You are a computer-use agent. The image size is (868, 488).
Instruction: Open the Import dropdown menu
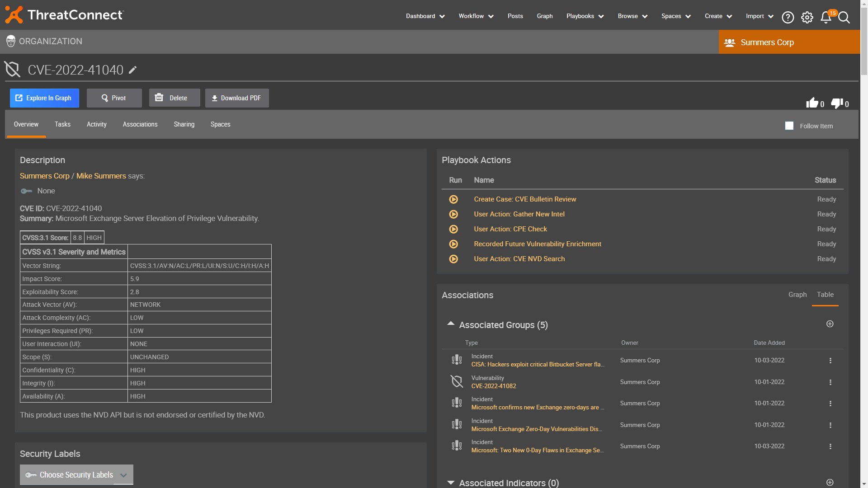759,16
